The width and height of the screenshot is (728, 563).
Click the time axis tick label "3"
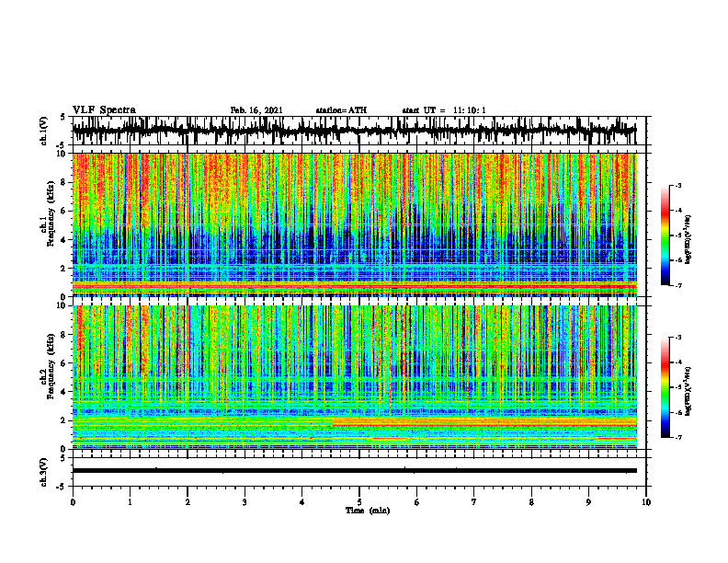pos(245,502)
